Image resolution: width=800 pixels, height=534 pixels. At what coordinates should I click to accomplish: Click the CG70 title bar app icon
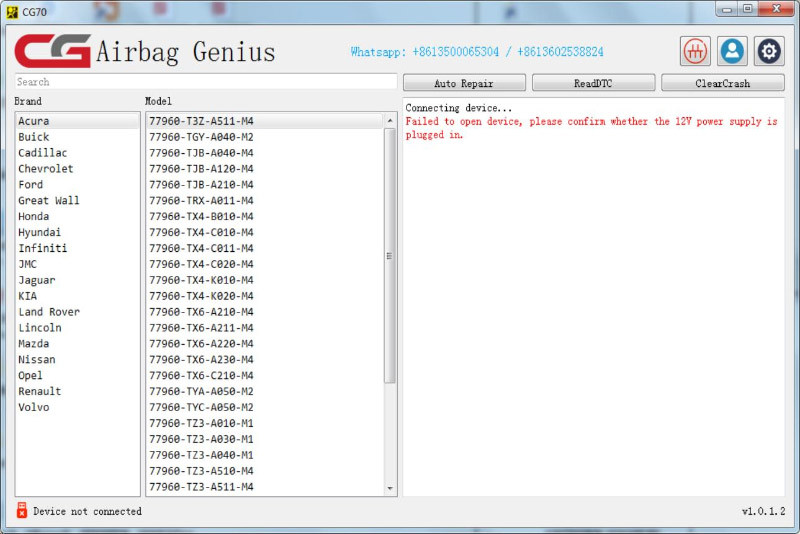tap(12, 11)
